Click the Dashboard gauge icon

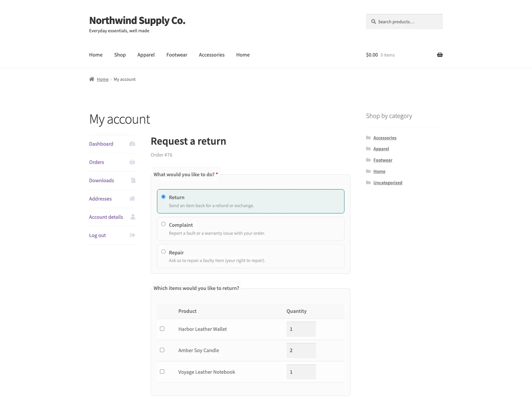[132, 144]
